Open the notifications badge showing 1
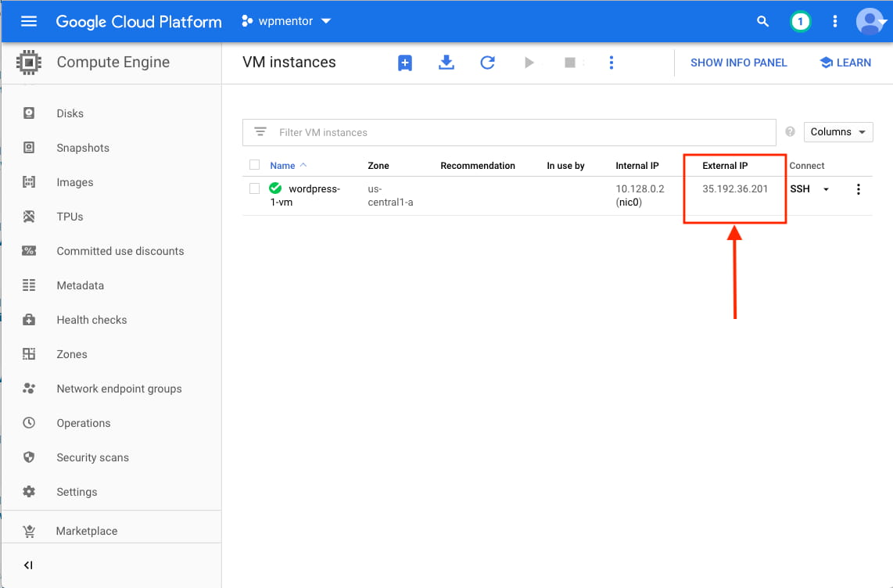The image size is (893, 588). click(x=800, y=22)
